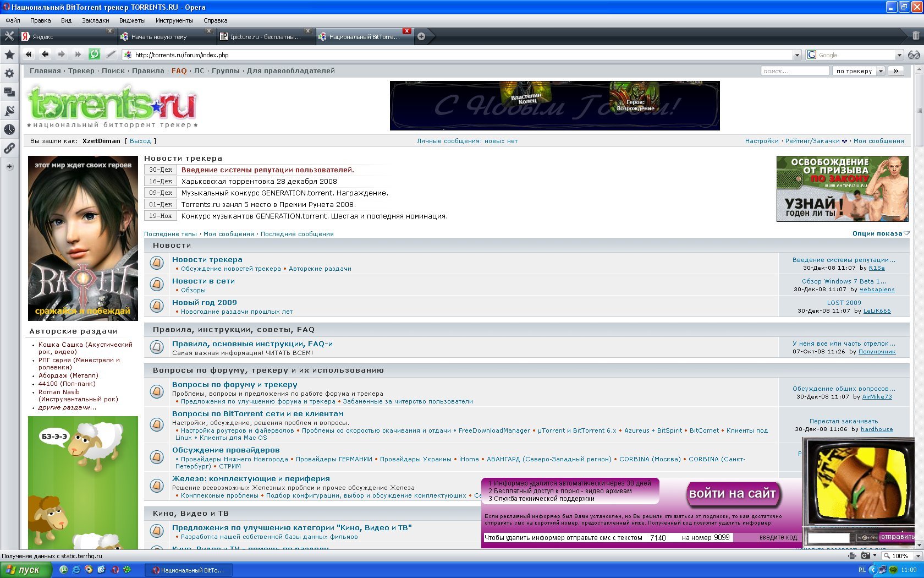Click the пуск Start button
The image size is (924, 578).
[25, 570]
